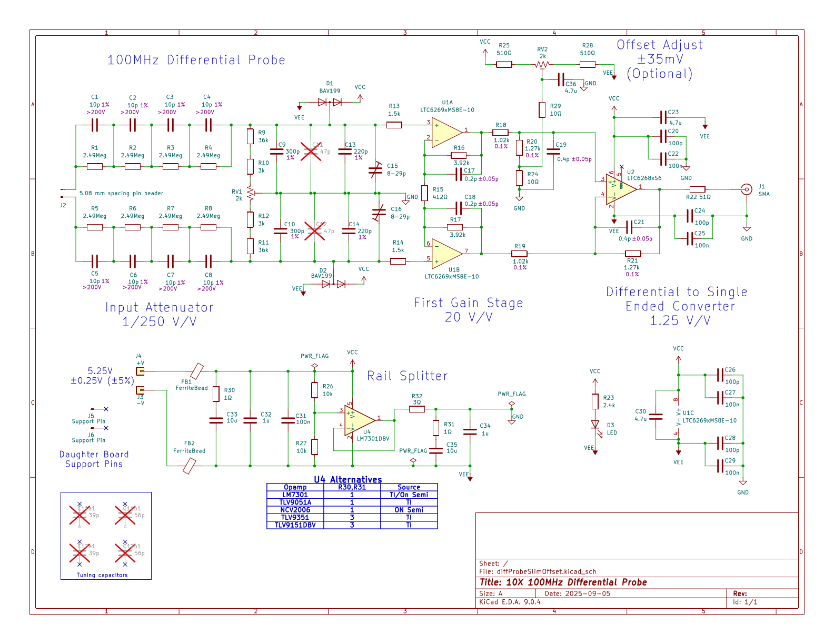
Task: Select the "Rail Splitter" text label
Action: [407, 376]
